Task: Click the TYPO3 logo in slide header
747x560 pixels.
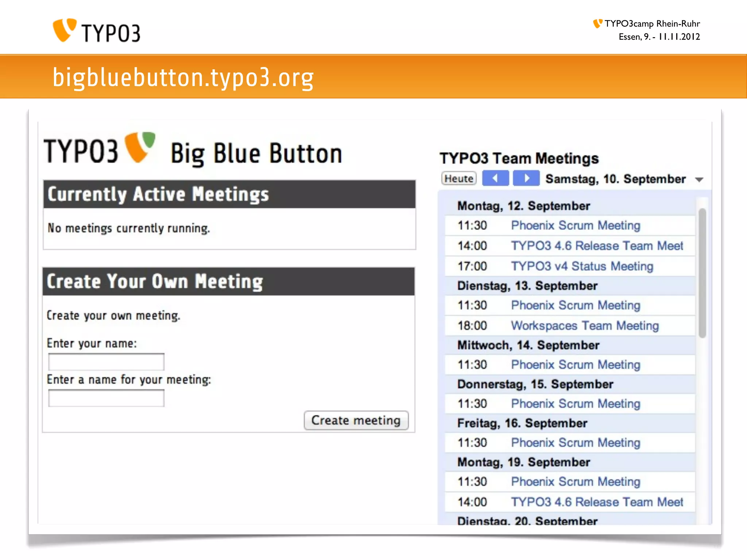Action: pyautogui.click(x=96, y=31)
